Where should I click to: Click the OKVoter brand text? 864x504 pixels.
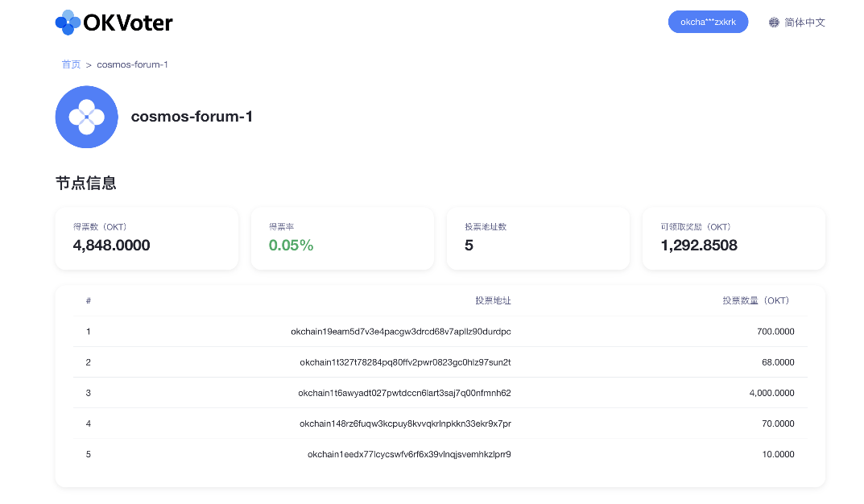click(128, 23)
